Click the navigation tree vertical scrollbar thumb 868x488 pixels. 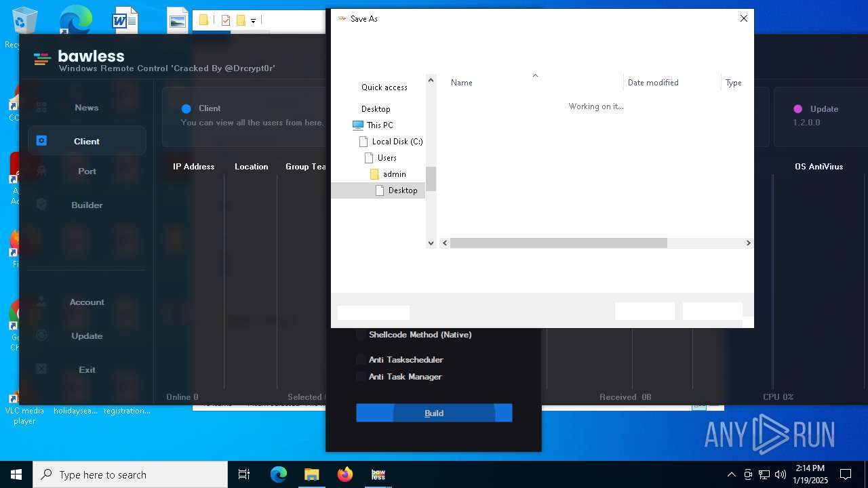431,179
